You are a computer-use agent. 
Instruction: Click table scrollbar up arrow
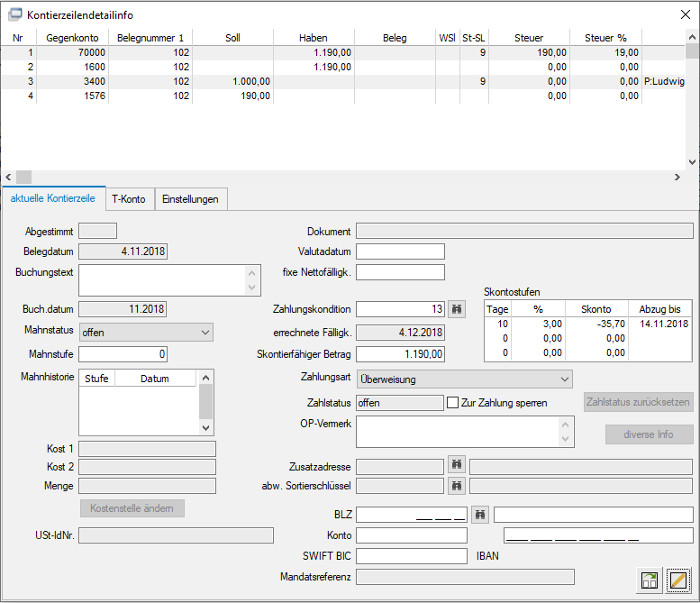692,37
